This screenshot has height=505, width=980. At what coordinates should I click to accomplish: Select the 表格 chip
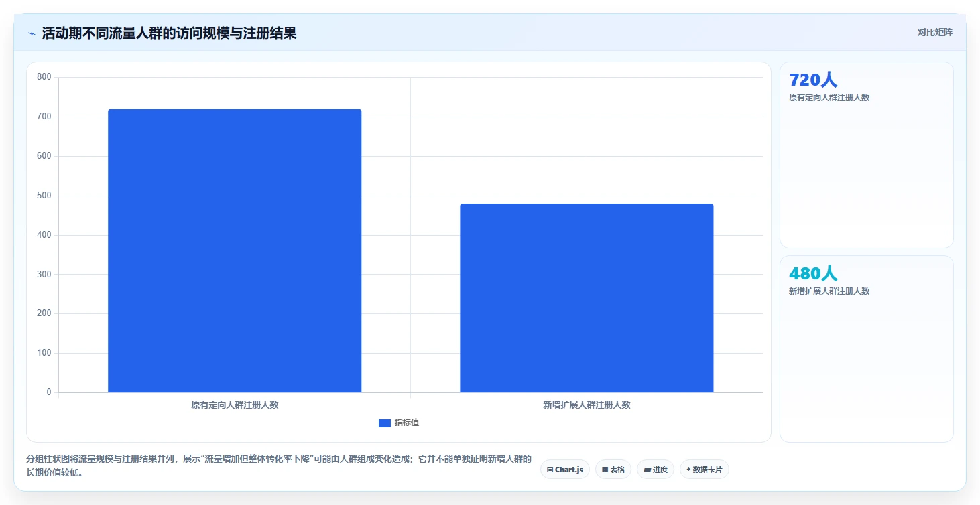click(613, 470)
